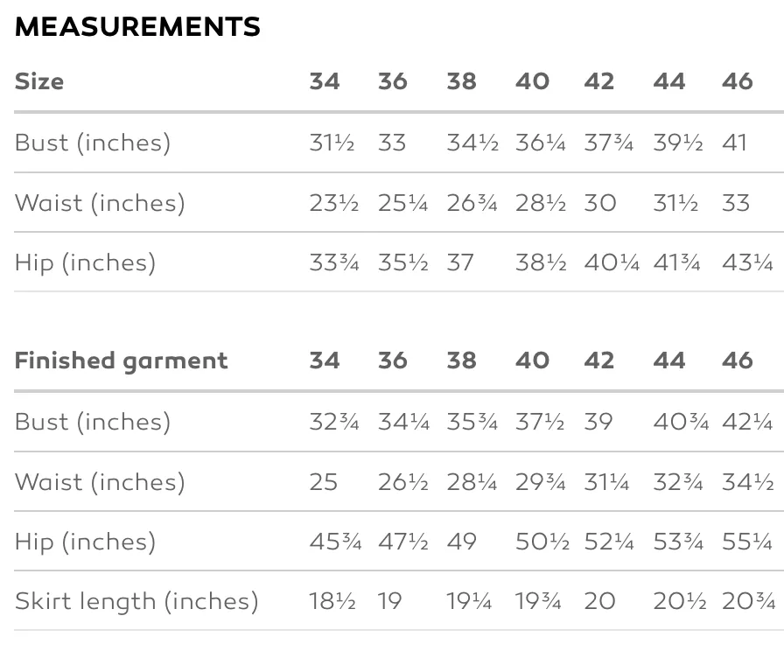Select hip value 37 for size 38

[x=460, y=262]
